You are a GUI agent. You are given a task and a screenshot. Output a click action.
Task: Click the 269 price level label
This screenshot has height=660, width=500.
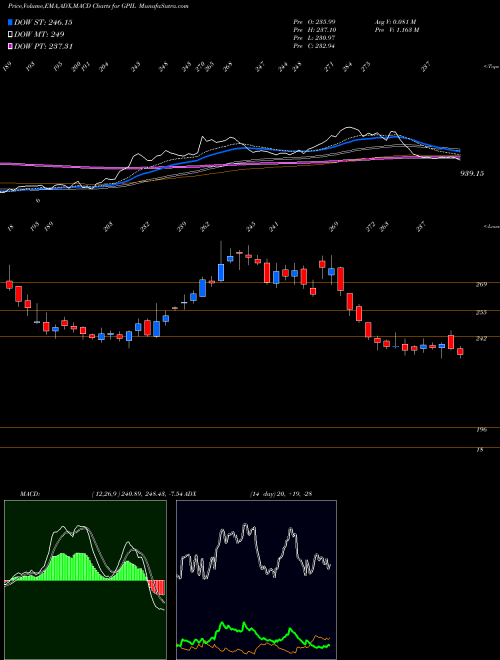click(481, 285)
